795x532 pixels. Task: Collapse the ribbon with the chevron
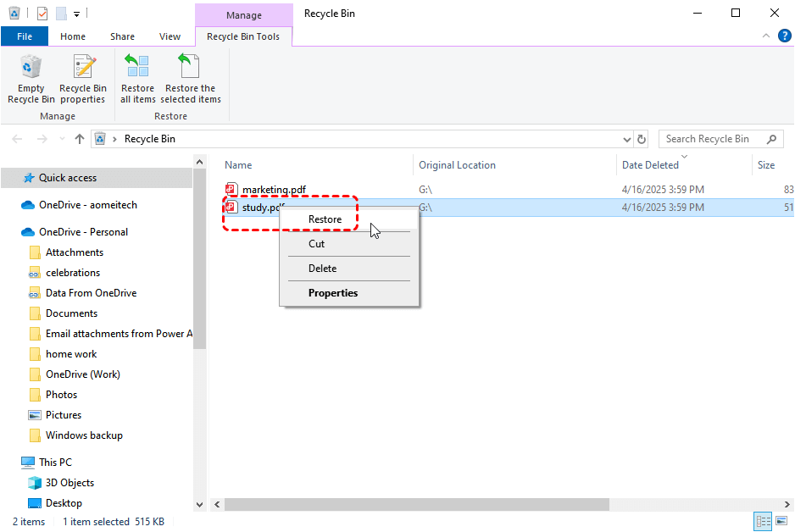tap(764, 36)
